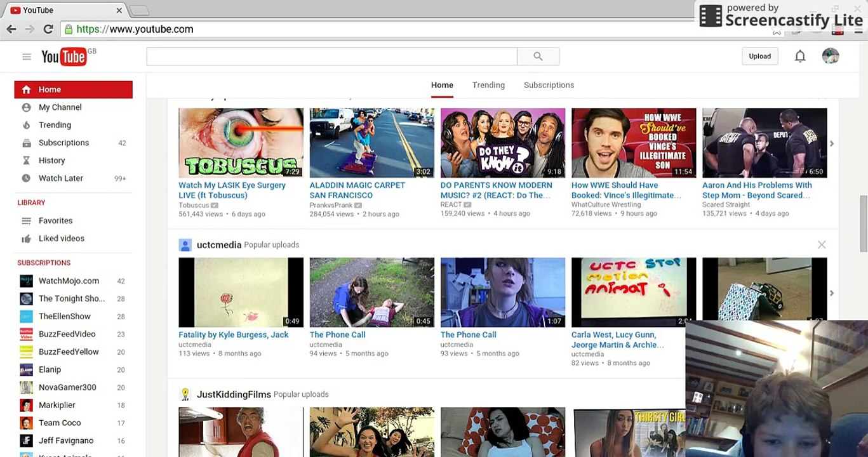Reload the page with the refresh icon

(x=48, y=29)
